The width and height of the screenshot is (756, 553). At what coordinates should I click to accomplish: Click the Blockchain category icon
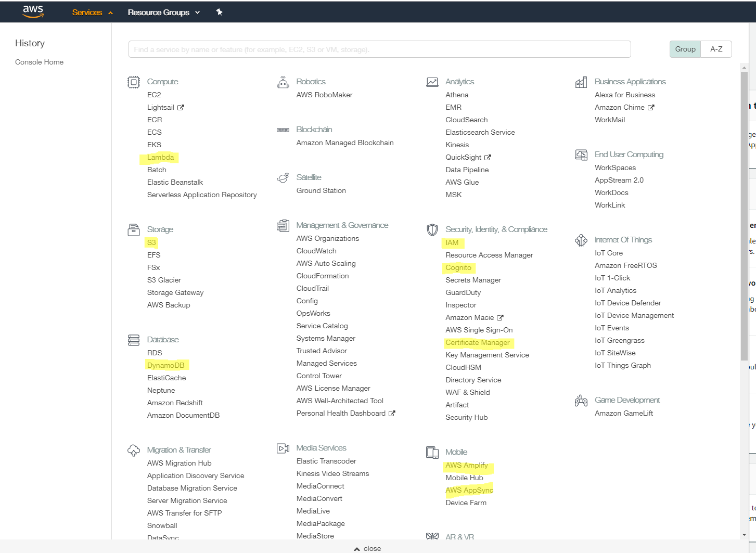pyautogui.click(x=283, y=130)
